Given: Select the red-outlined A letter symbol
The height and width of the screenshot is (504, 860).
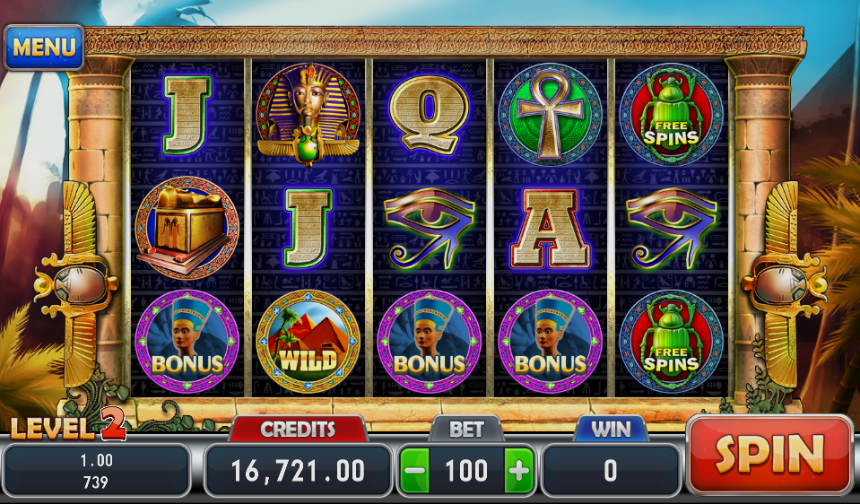Looking at the screenshot, I should (550, 228).
